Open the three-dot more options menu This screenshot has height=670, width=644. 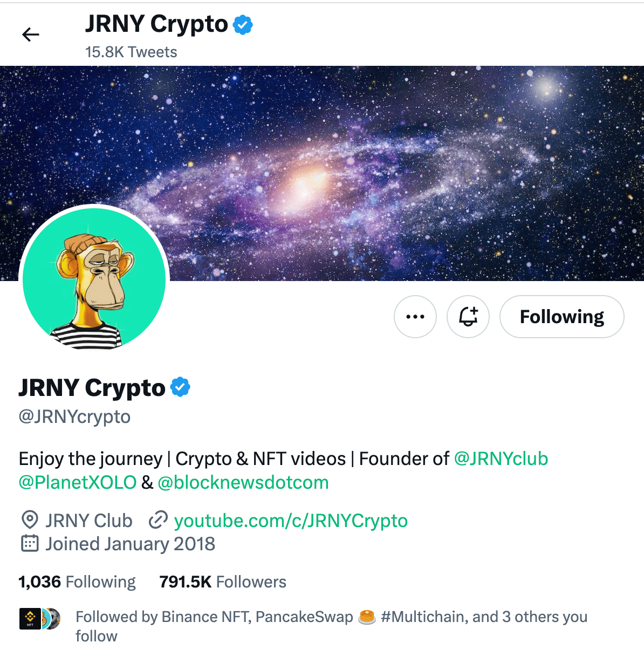click(415, 317)
